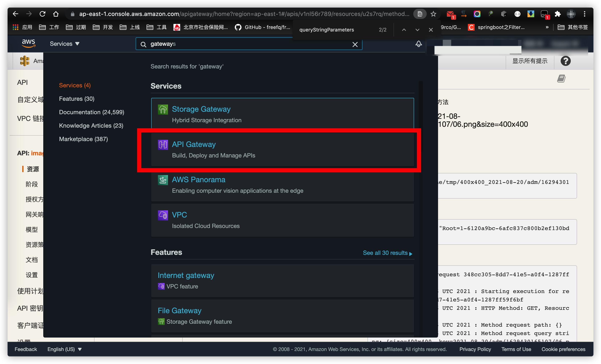Open the 上线 bookmarks folder

coord(130,27)
